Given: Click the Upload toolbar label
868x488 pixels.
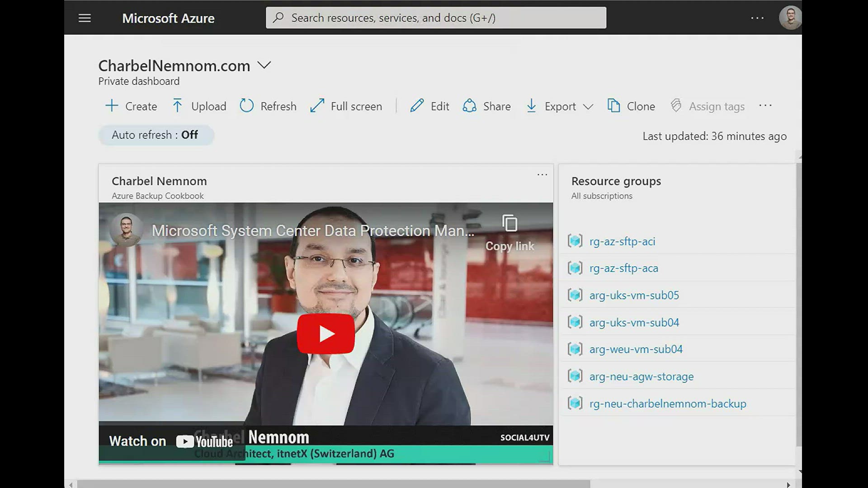Looking at the screenshot, I should [x=208, y=106].
